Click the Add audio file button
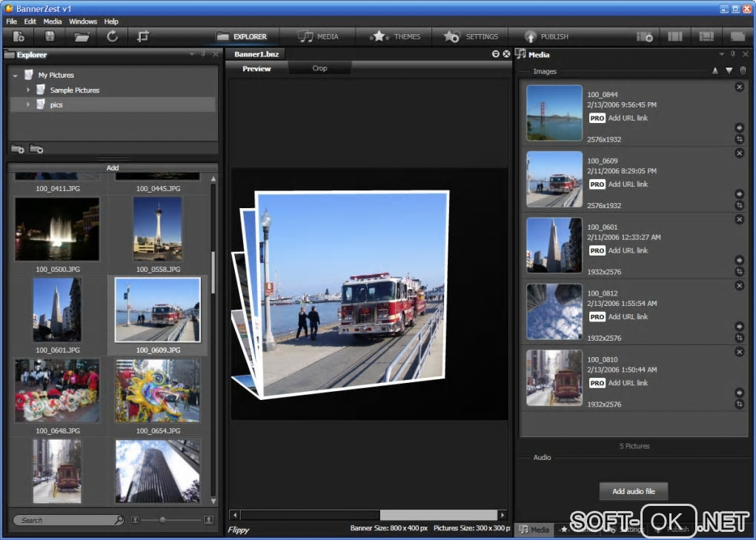The width and height of the screenshot is (756, 540). 634,491
